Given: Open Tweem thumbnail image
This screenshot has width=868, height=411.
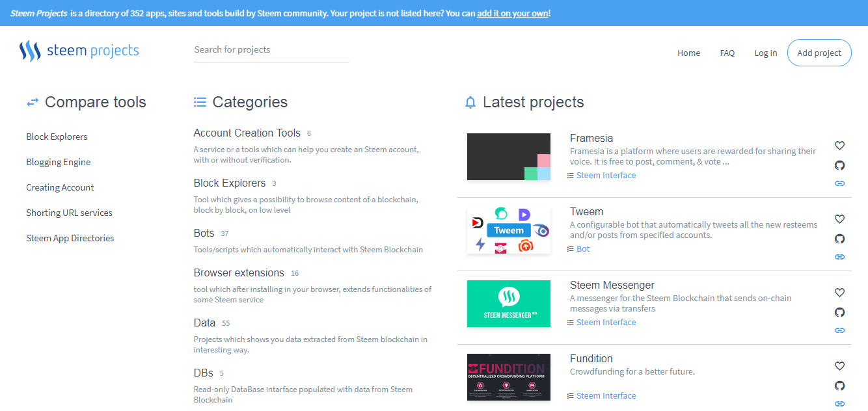Looking at the screenshot, I should (x=509, y=230).
